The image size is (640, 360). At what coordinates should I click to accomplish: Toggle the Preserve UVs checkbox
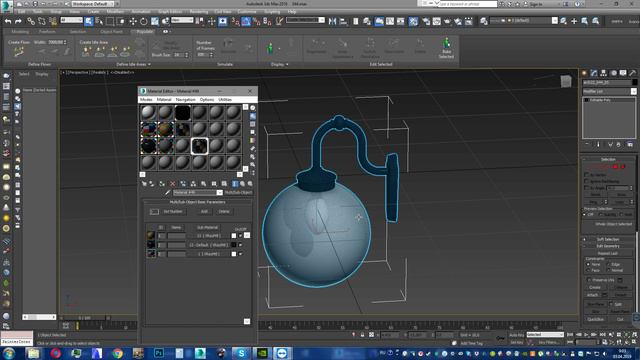(x=589, y=280)
